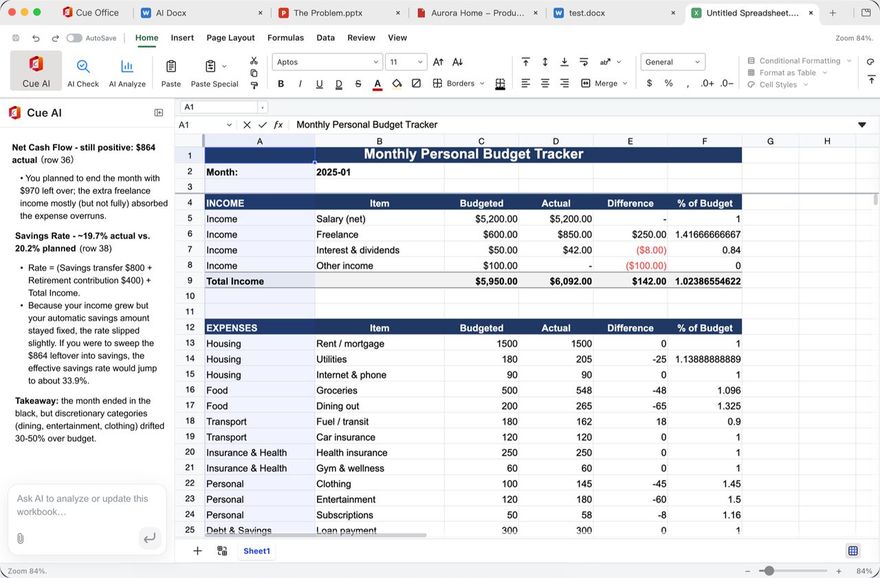
Task: Switch to The Problem.pptx document tab
Action: tap(340, 12)
